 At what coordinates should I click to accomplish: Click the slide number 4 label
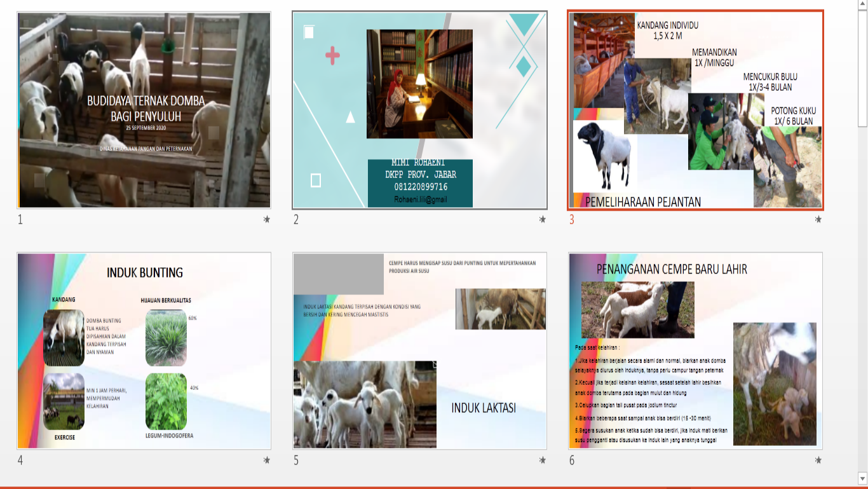(20, 460)
